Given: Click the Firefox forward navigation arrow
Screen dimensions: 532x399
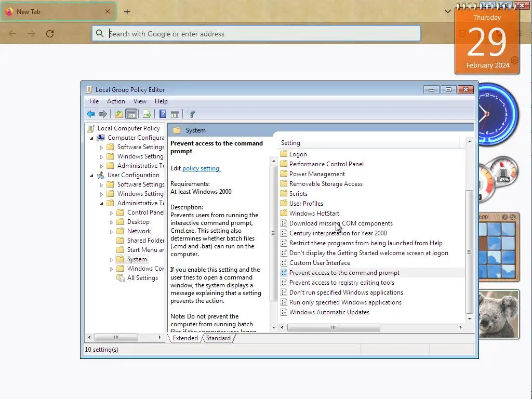Looking at the screenshot, I should (x=31, y=34).
